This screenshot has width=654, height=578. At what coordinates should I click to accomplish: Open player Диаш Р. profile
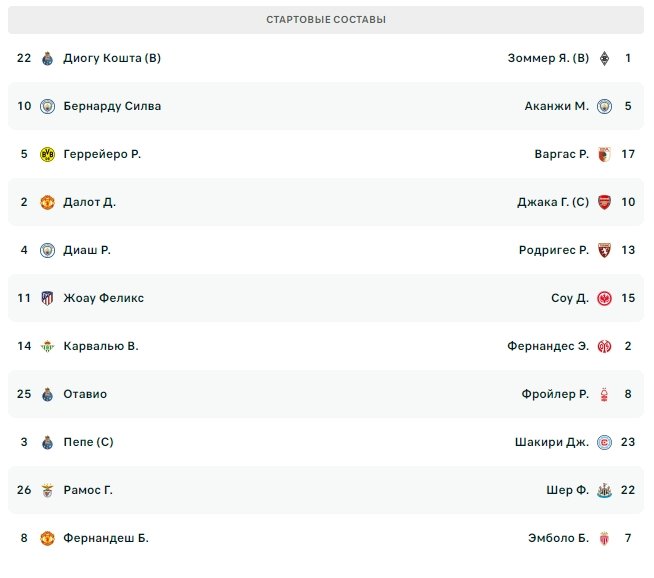coord(87,250)
